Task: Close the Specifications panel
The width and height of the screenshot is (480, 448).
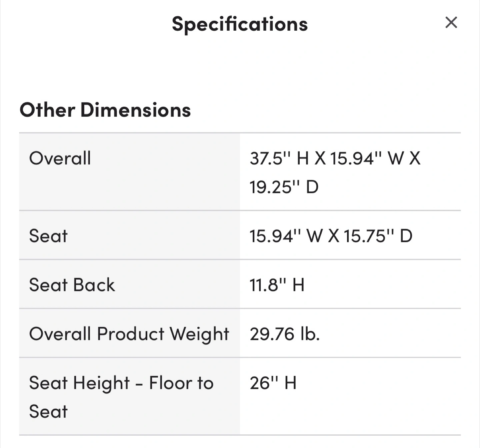Action: 451,23
